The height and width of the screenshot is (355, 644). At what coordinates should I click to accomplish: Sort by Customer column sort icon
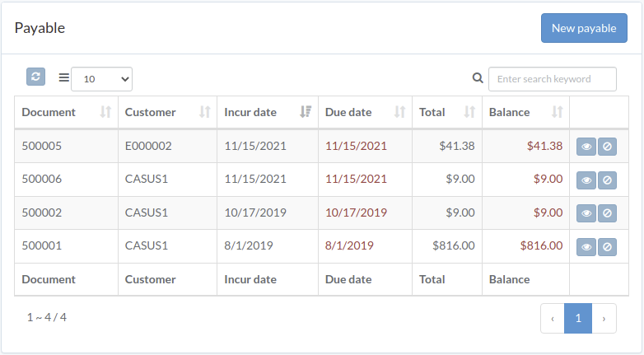(x=204, y=112)
